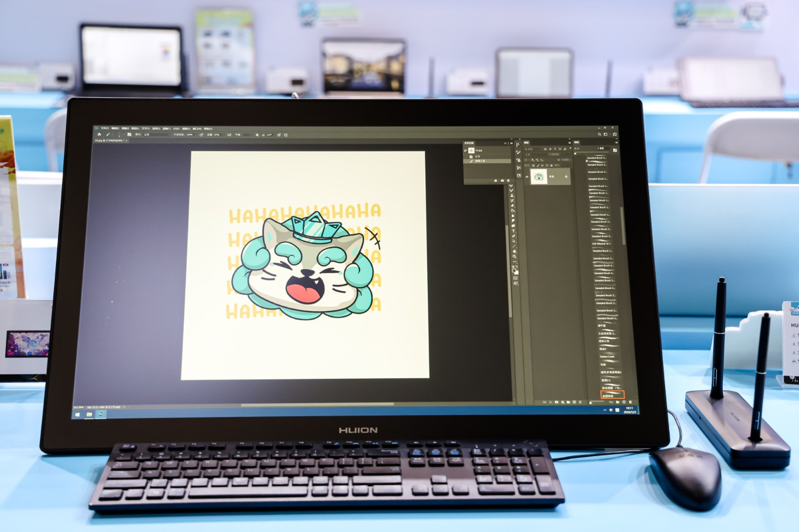Open the layer blend mode dropdown
The width and height of the screenshot is (799, 532).
tap(535, 154)
